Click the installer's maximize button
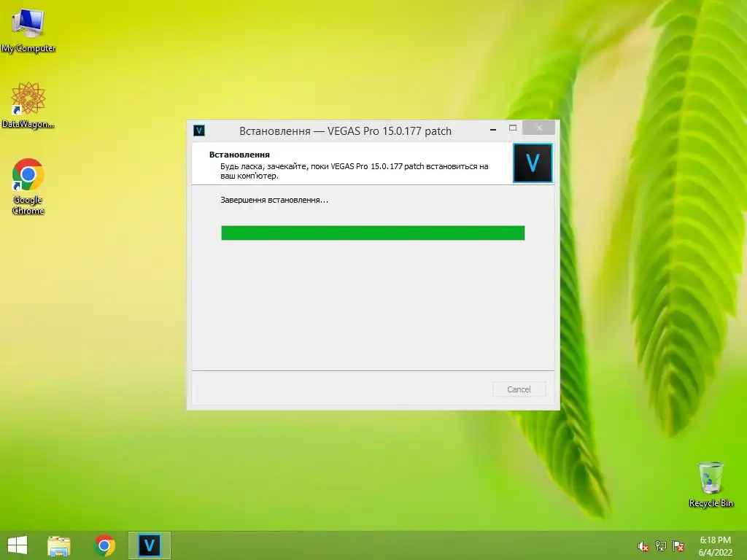The width and height of the screenshot is (747, 560). [x=513, y=128]
